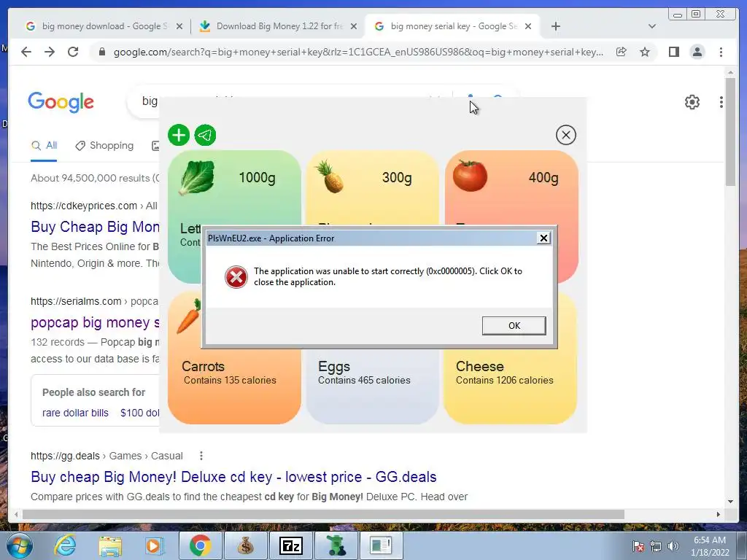Image resolution: width=747 pixels, height=560 pixels.
Task: Close the 'Download Big Money 1.22' tab
Action: point(354,26)
